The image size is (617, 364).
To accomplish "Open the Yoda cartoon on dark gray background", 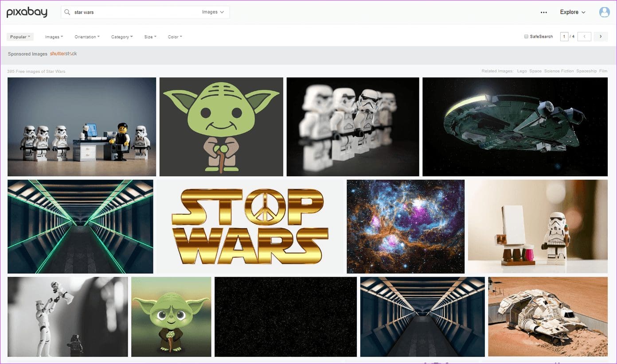I will pos(221,127).
